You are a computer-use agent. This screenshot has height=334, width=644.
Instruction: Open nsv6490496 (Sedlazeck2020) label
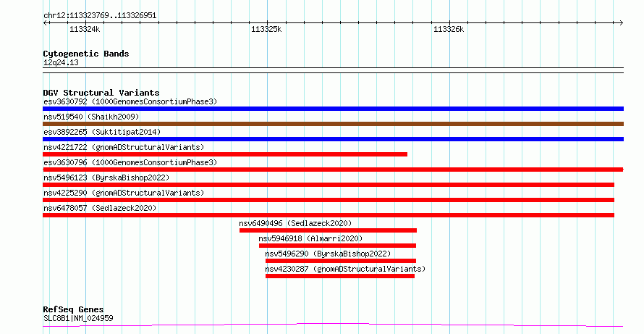pos(295,223)
